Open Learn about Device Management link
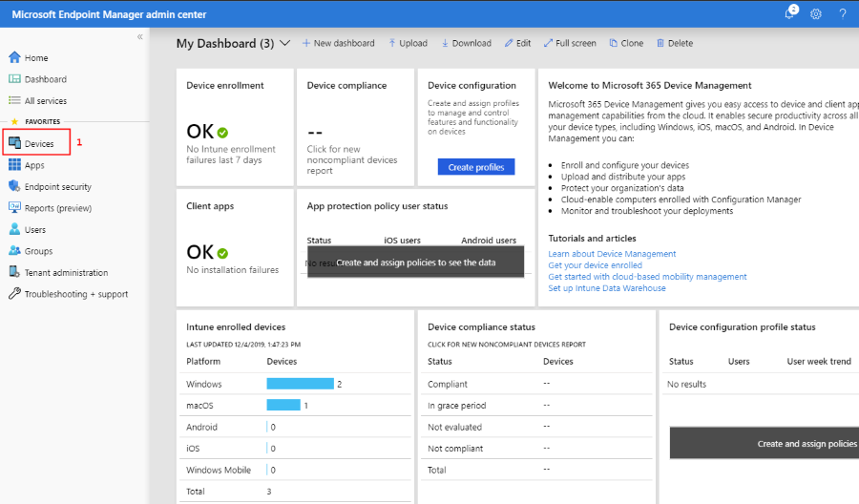 click(612, 254)
